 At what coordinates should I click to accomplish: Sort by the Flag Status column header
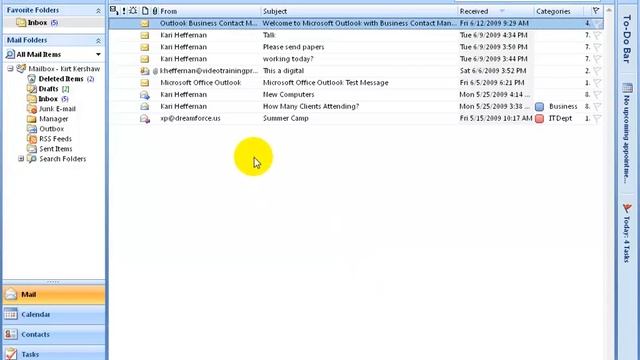click(596, 11)
